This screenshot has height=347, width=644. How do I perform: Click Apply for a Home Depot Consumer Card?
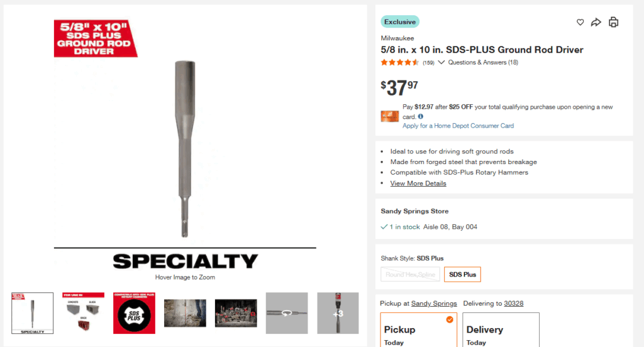pyautogui.click(x=458, y=126)
